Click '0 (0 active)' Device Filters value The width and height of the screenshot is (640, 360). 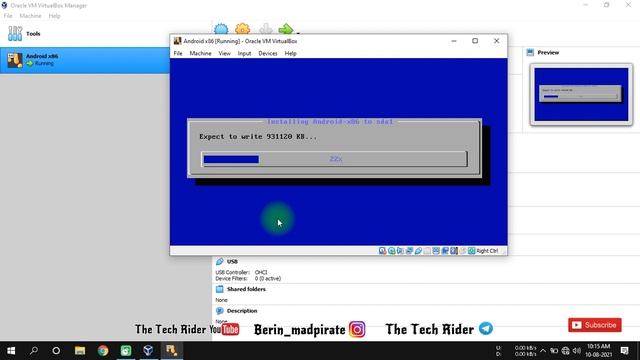click(268, 278)
